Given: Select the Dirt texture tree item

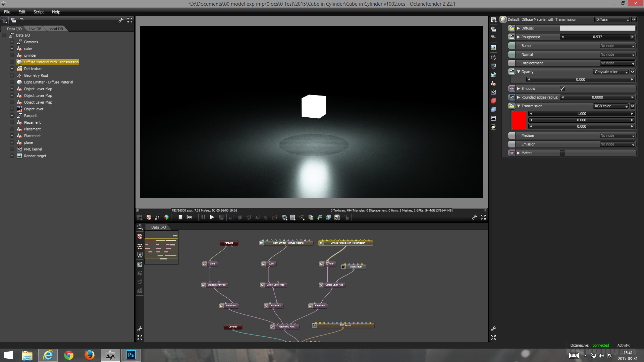Looking at the screenshot, I should tap(33, 69).
